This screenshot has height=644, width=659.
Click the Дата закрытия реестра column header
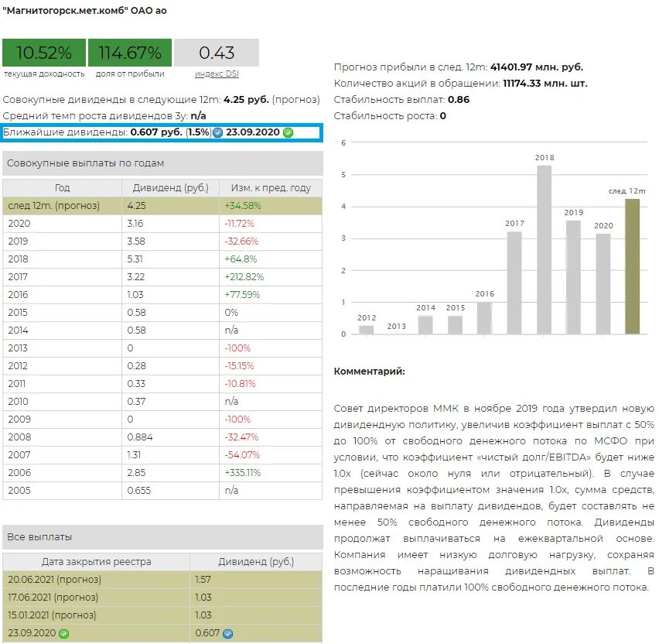point(96,561)
